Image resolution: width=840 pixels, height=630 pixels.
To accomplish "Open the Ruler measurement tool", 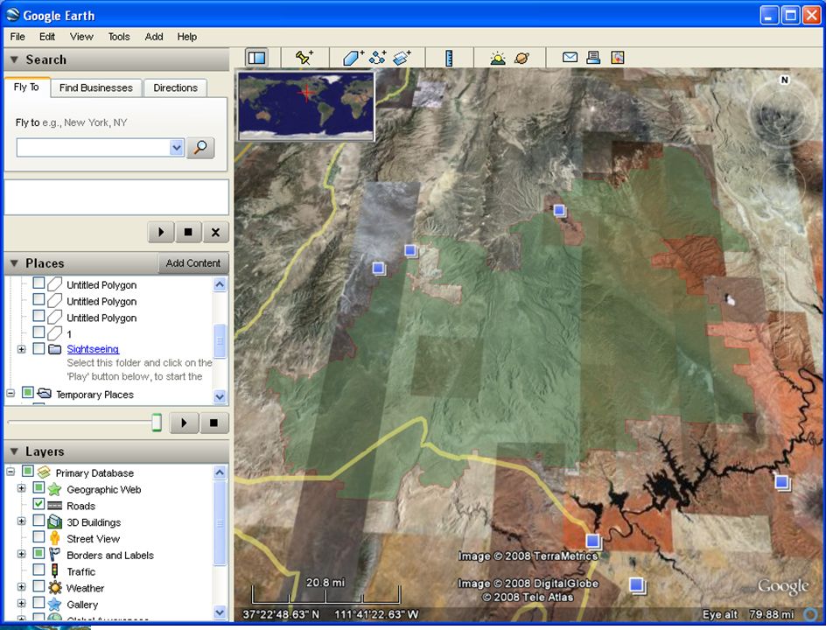I will click(x=449, y=58).
